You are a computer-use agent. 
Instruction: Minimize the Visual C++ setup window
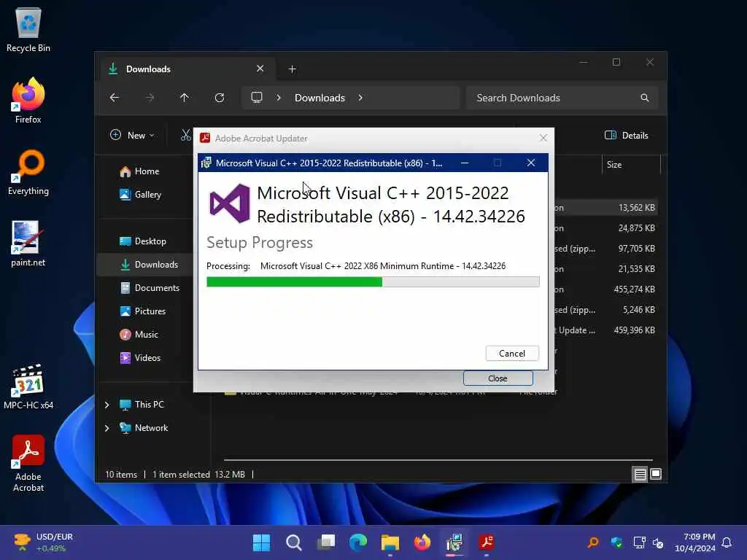pos(465,163)
